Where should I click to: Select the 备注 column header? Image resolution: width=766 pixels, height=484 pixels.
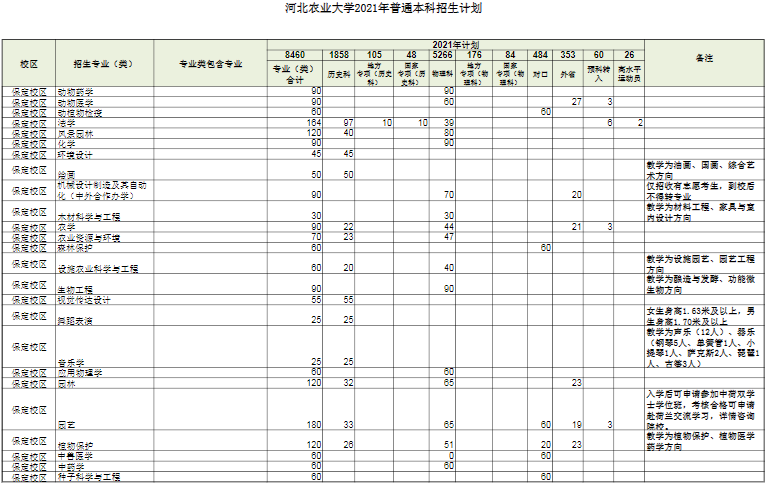point(703,58)
